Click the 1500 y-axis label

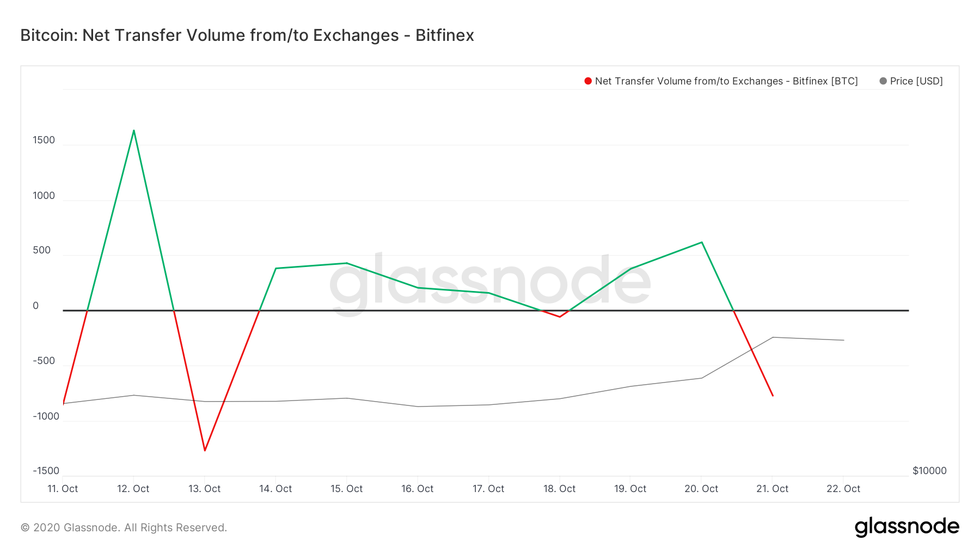click(44, 140)
